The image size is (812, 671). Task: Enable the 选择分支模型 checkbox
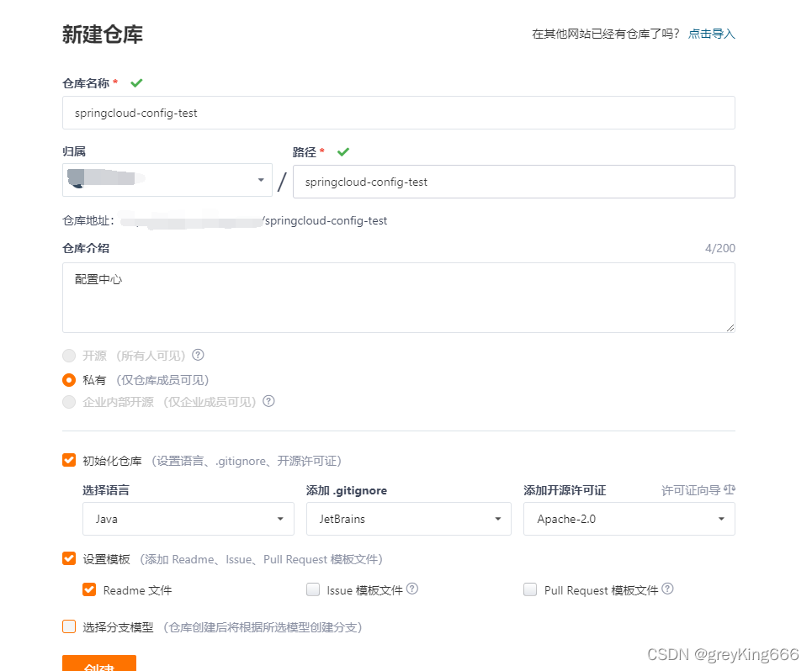[69, 626]
